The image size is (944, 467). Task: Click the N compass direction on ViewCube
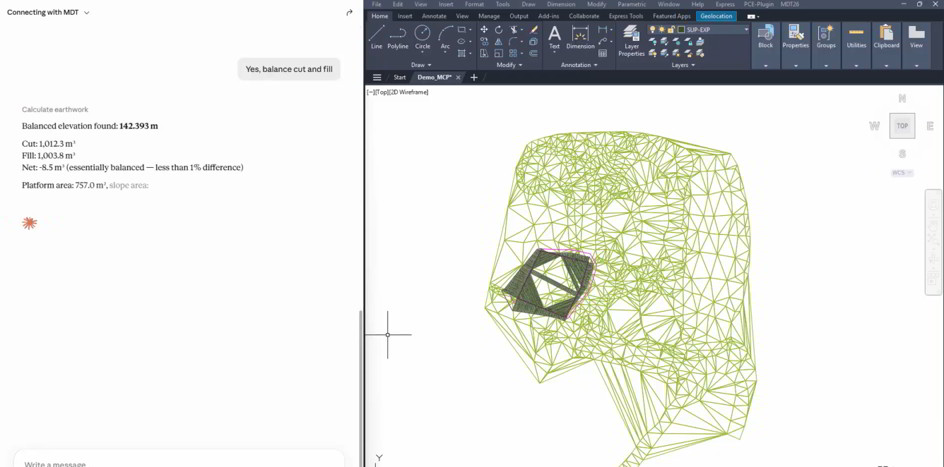point(902,99)
